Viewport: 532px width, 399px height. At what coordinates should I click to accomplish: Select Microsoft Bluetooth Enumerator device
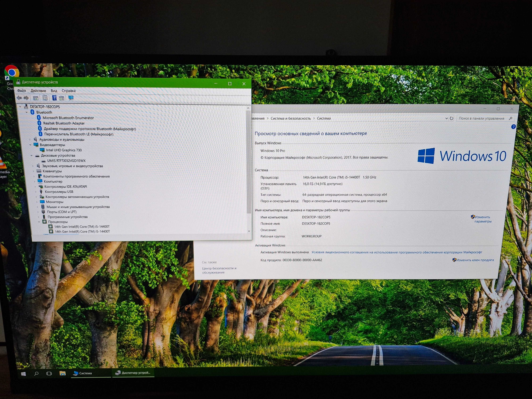click(x=68, y=118)
